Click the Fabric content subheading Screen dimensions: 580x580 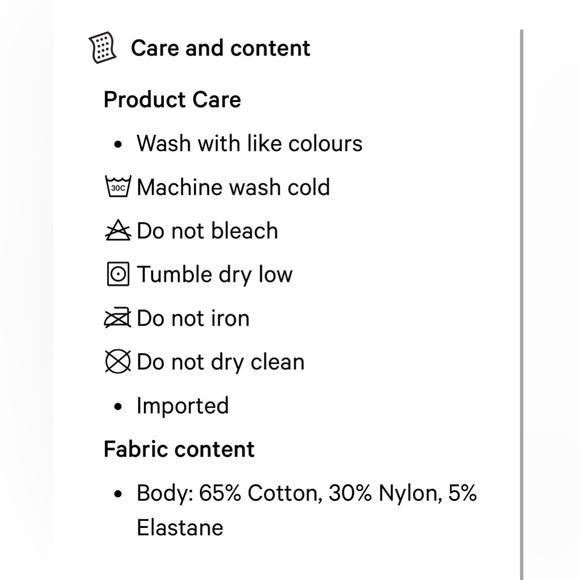[179, 449]
